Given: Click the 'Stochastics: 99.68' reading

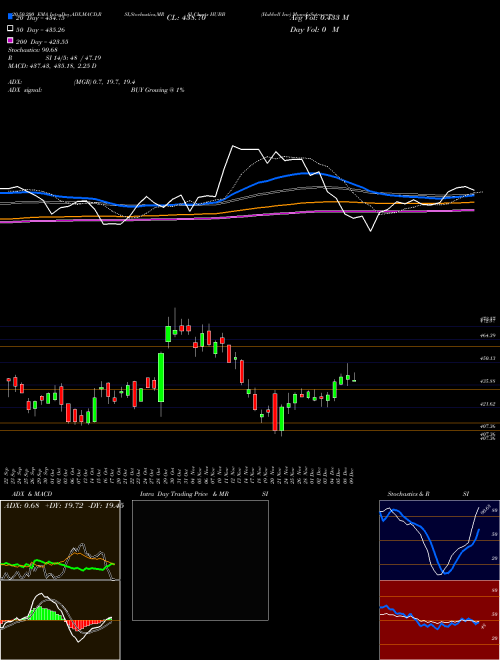Looking at the screenshot, I should click(x=33, y=50).
